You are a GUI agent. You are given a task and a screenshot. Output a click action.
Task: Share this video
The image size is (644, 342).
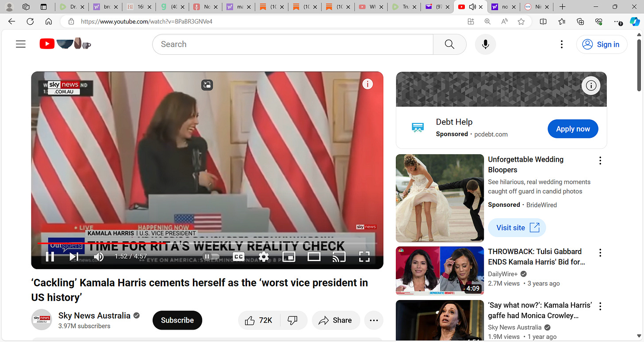coord(335,320)
